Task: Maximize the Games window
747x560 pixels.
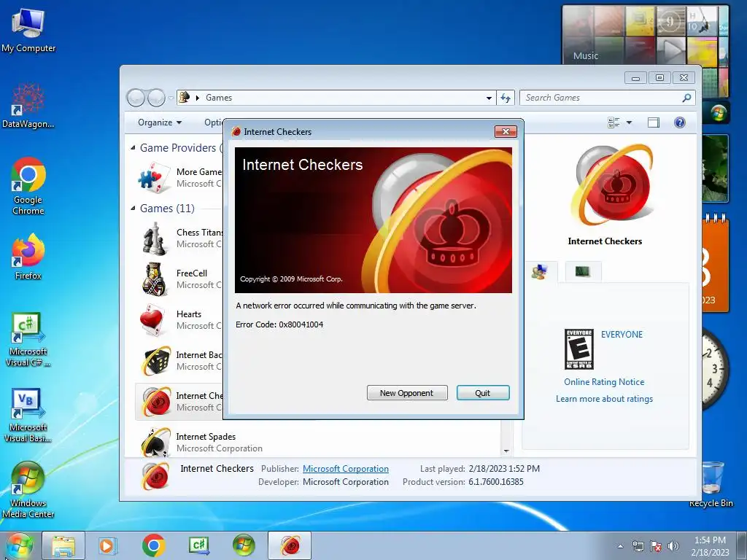Action: [659, 77]
